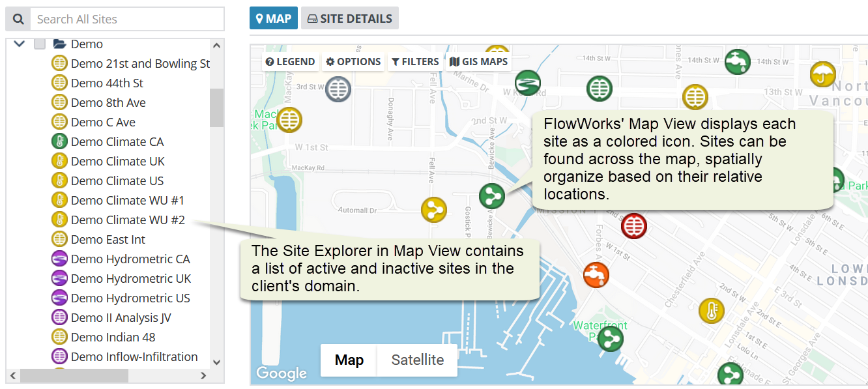The image size is (868, 389).
Task: Click the icon beside Demo East Int
Action: pyautogui.click(x=60, y=239)
